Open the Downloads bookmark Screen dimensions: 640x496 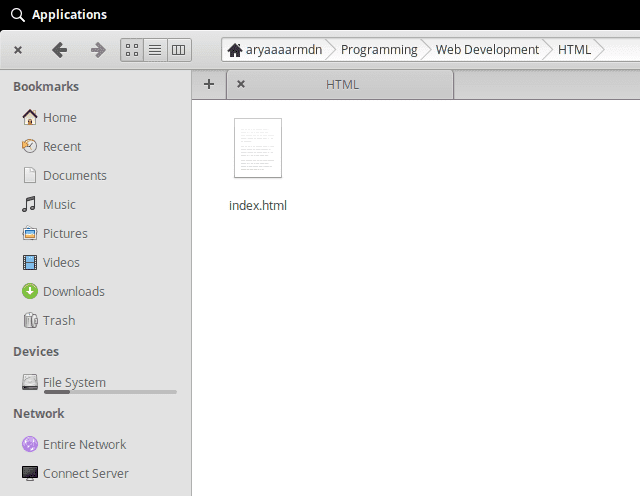click(73, 291)
